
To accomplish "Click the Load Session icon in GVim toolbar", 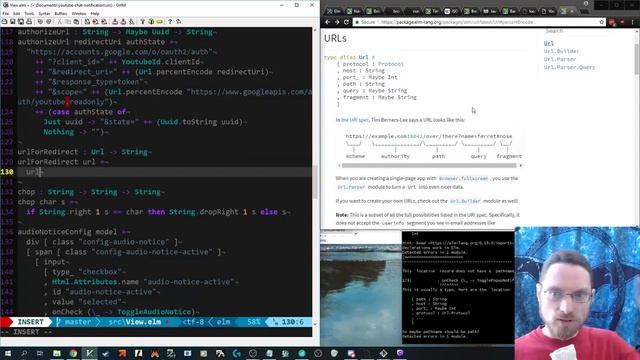I will tap(115, 21).
